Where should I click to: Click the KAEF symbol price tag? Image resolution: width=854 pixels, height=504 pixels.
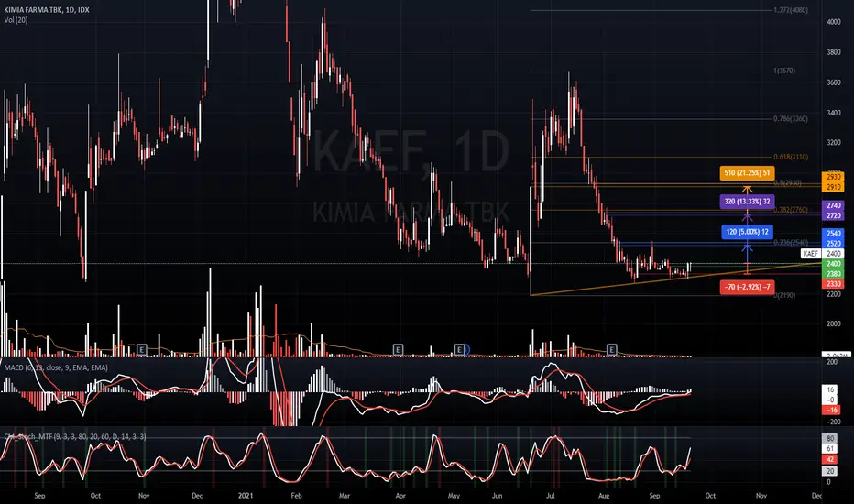click(x=810, y=253)
